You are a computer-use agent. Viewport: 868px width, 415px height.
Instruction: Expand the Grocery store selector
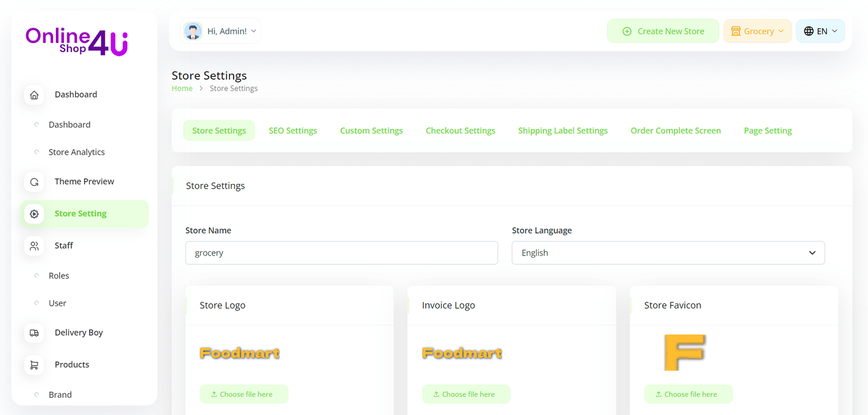tap(757, 31)
